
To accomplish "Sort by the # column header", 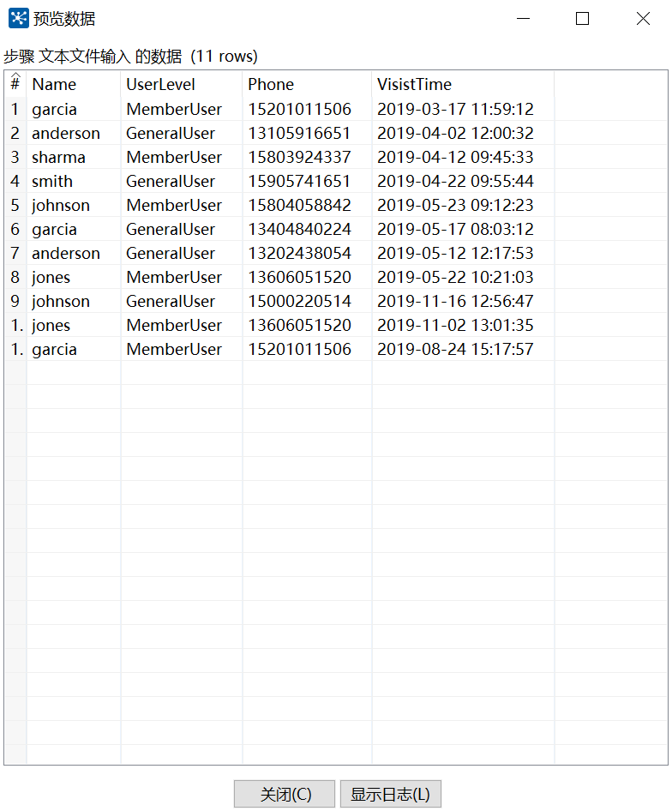I will pyautogui.click(x=15, y=84).
